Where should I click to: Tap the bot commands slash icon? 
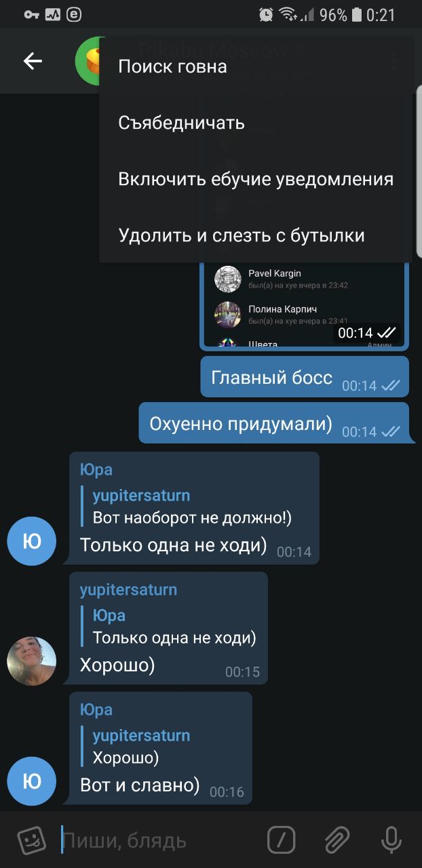coord(282,840)
